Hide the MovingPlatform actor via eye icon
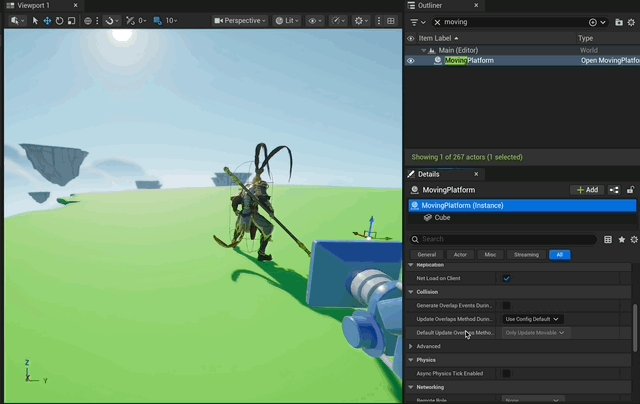The height and width of the screenshot is (404, 640). tap(411, 61)
